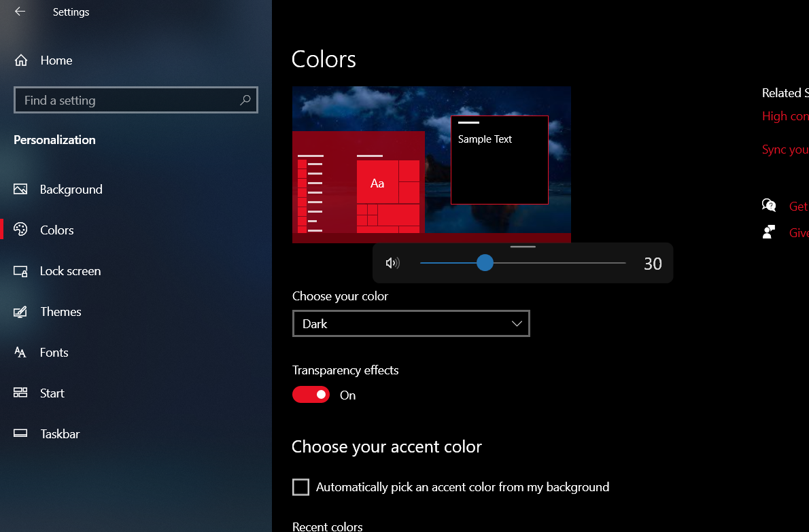
Task: Turn off Transparency effects toggle
Action: click(311, 394)
